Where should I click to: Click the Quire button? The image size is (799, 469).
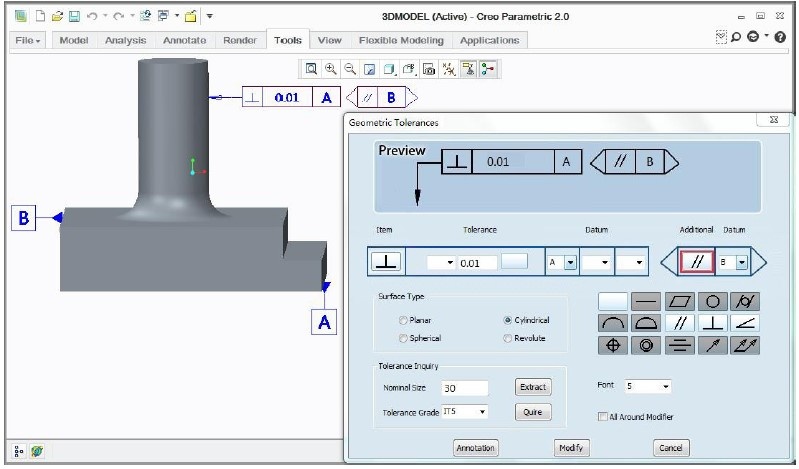click(532, 412)
